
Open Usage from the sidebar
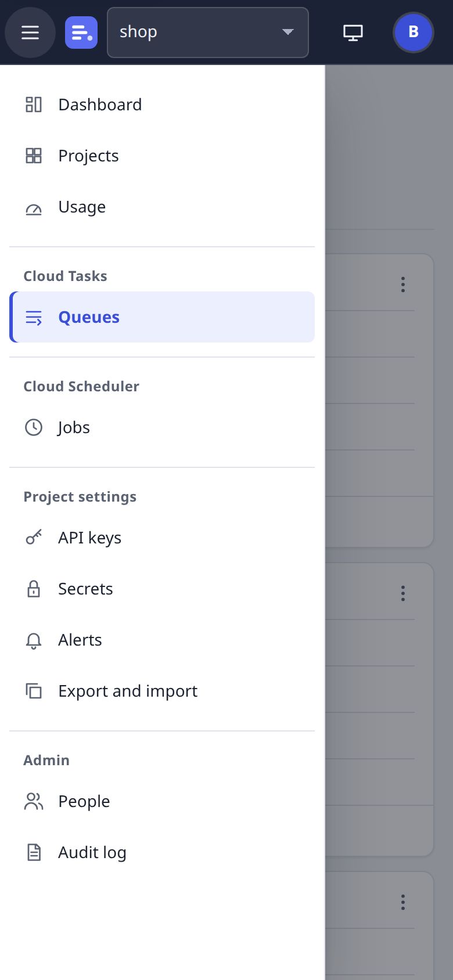162,207
